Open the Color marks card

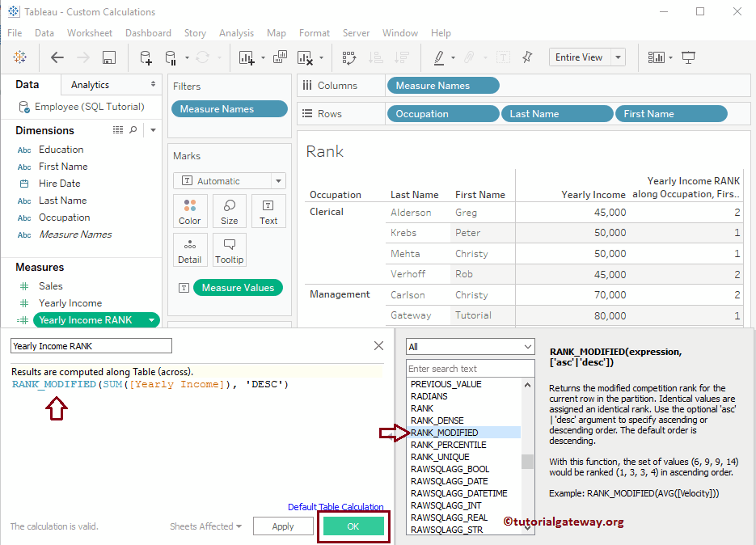point(190,211)
